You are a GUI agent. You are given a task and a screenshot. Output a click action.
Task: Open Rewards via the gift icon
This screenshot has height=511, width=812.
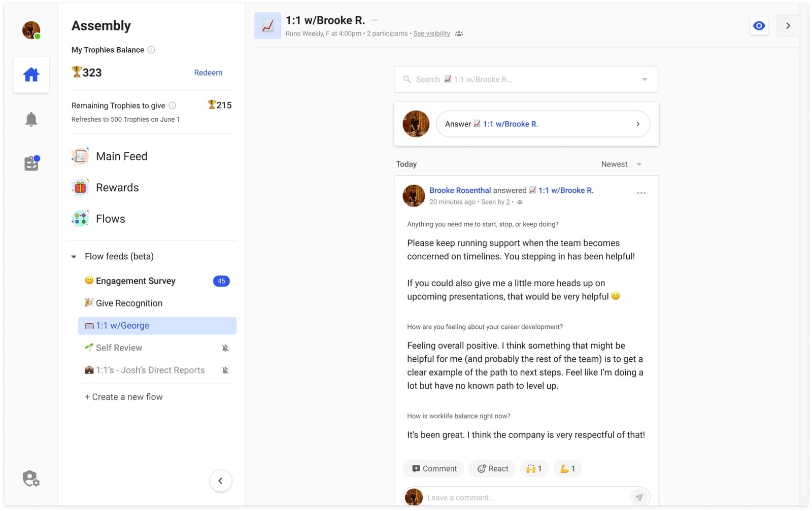pyautogui.click(x=80, y=187)
